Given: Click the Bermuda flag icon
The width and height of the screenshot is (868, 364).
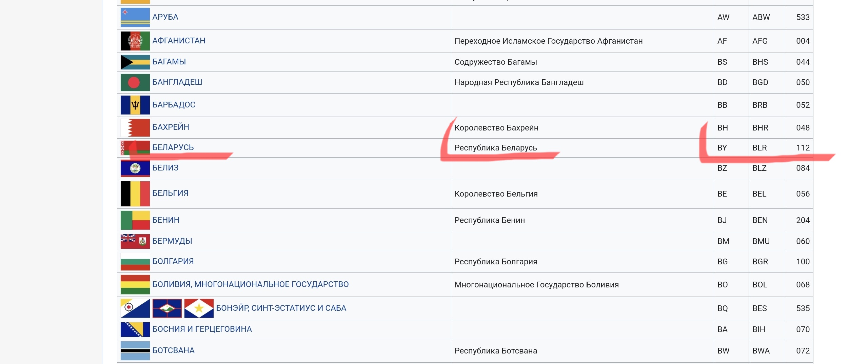Looking at the screenshot, I should click(135, 241).
